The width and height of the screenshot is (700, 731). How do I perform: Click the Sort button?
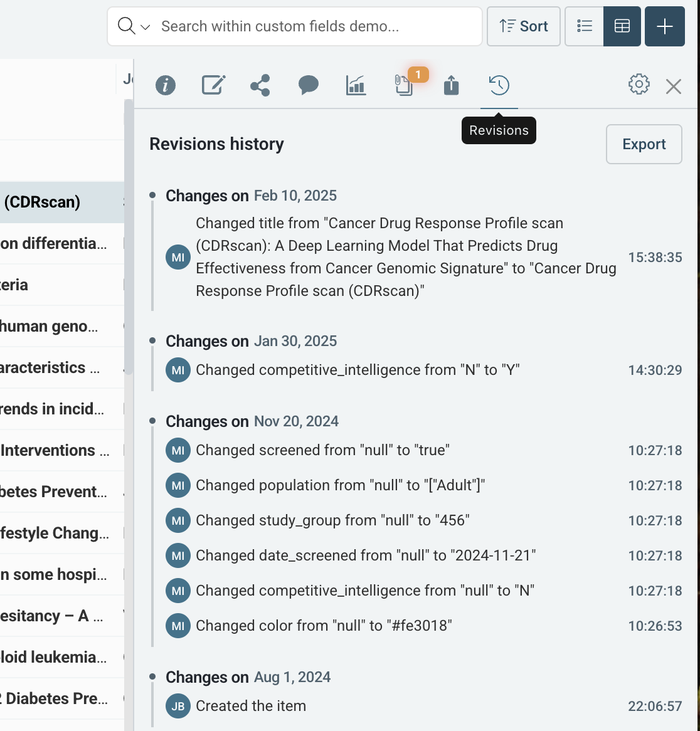[524, 26]
